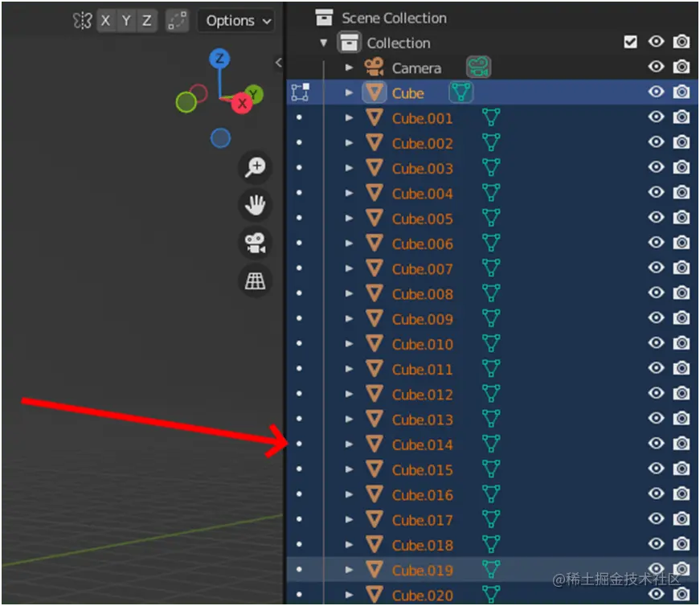700x606 pixels.
Task: Toggle Y axis mirror button
Action: (x=126, y=21)
